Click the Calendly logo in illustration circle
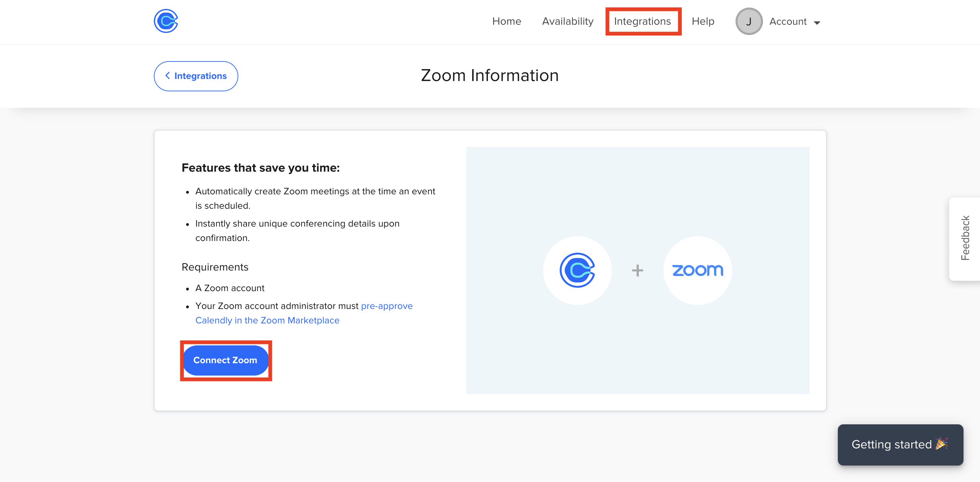This screenshot has width=980, height=482. [577, 270]
